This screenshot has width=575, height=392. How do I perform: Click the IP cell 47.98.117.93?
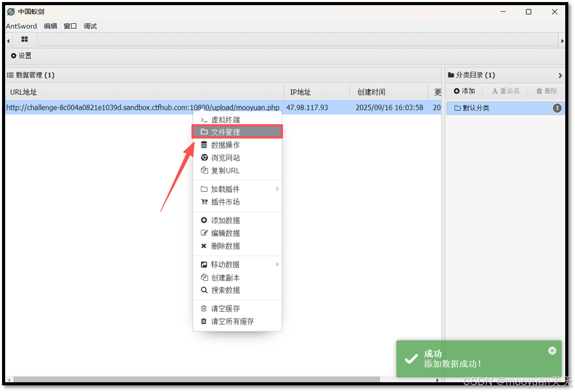coord(307,107)
